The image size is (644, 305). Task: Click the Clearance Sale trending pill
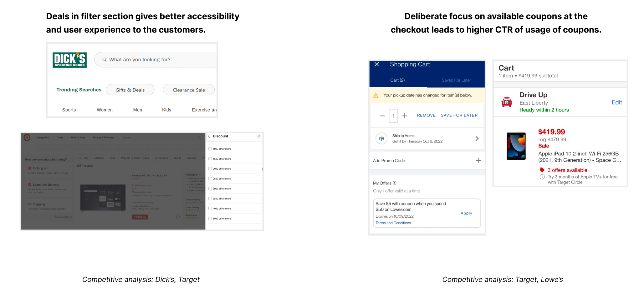click(189, 90)
